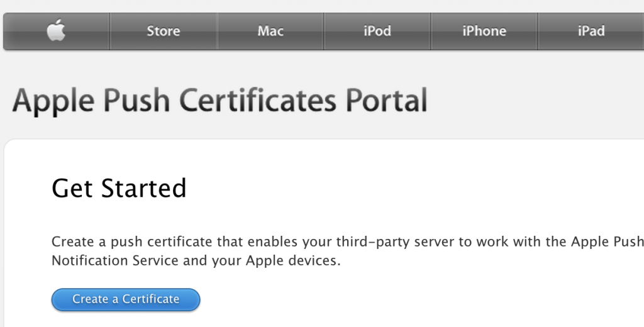644x327 pixels.
Task: Switch to the iPad section
Action: [591, 31]
